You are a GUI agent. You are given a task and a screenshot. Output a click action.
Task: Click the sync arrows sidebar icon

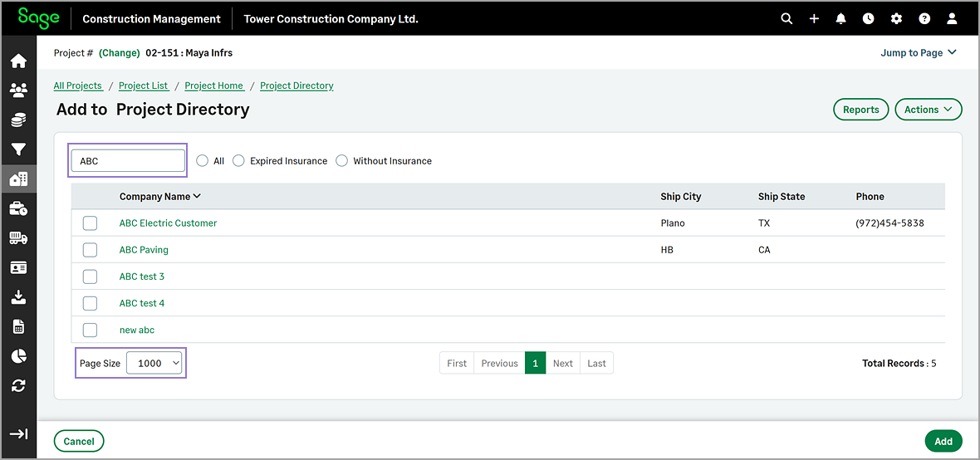tap(19, 385)
